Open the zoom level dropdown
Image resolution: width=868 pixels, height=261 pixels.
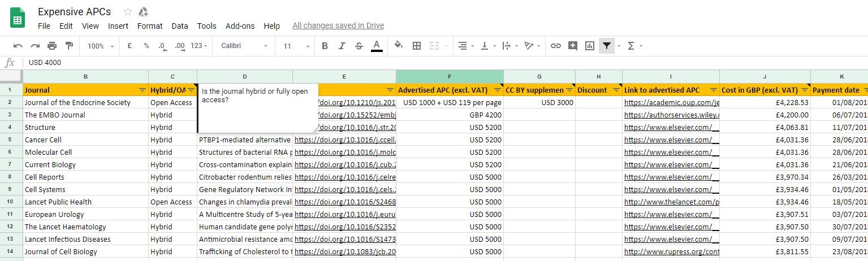coord(101,46)
